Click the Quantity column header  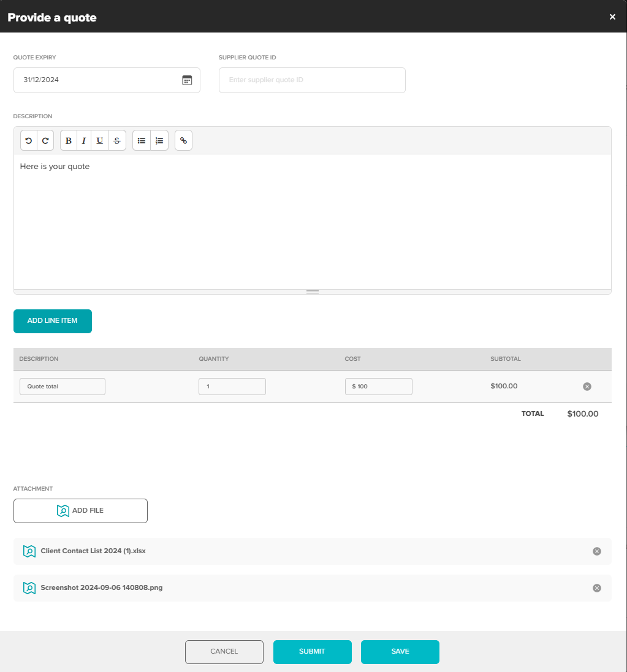click(x=213, y=359)
